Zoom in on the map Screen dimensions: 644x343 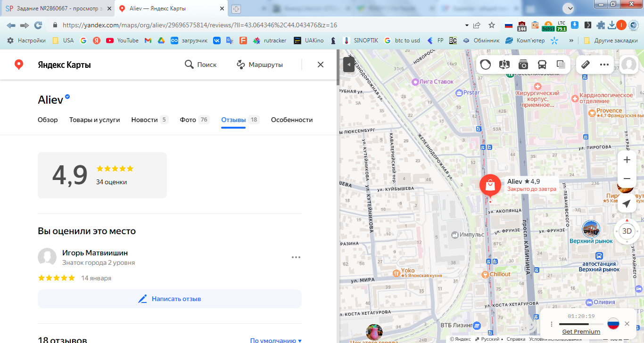pyautogui.click(x=627, y=160)
